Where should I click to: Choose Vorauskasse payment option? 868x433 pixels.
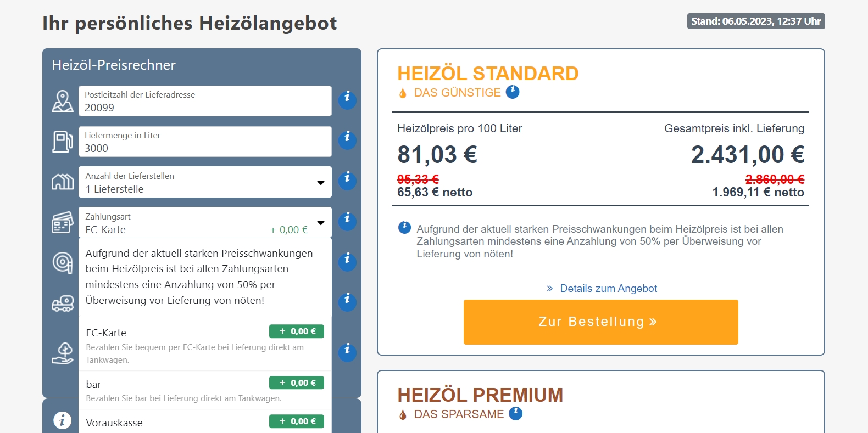coord(205,422)
